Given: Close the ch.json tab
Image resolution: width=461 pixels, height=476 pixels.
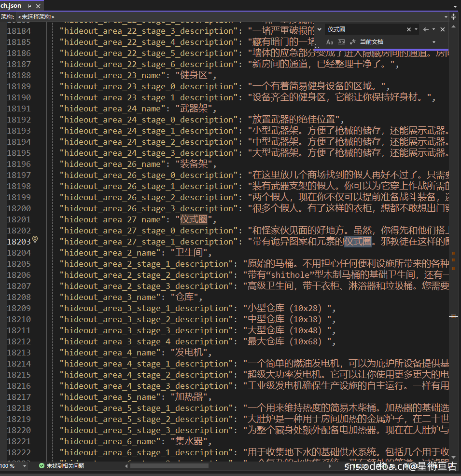Looking at the screenshot, I should [x=38, y=6].
